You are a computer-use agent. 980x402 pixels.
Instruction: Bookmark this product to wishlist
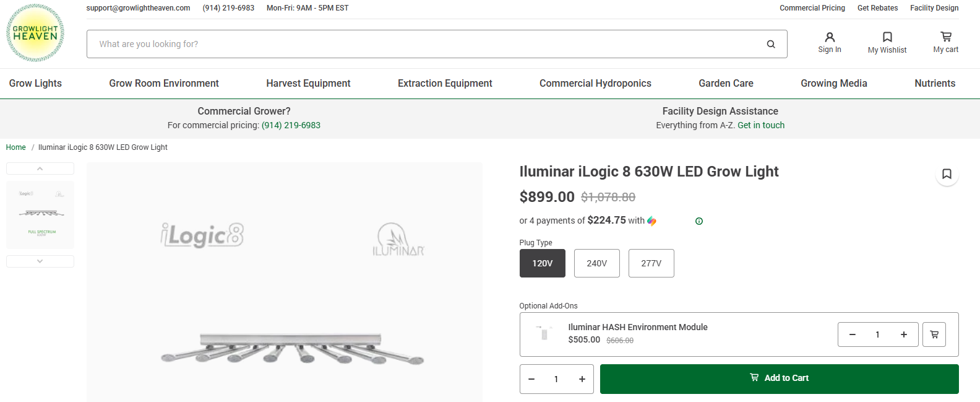point(947,174)
